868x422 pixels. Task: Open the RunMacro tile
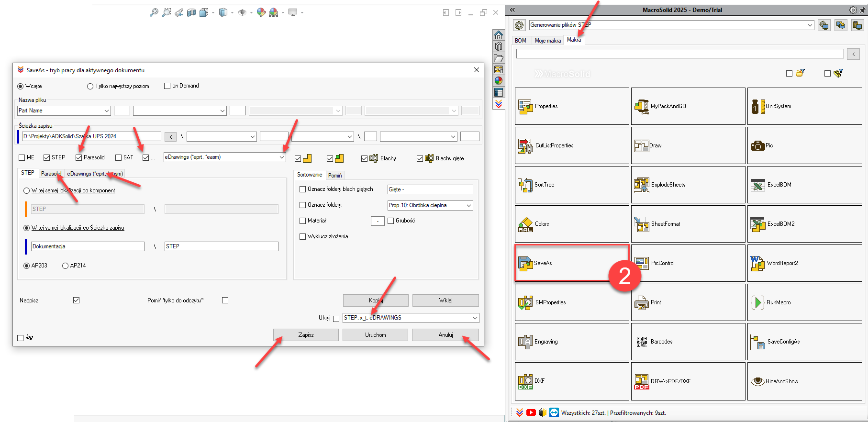click(804, 302)
